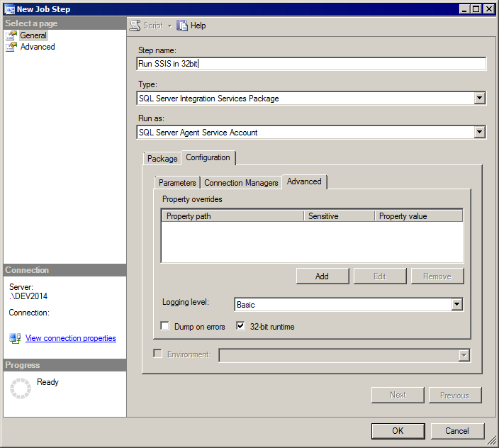
Task: Click the New Job Step title icon
Action: (9, 9)
